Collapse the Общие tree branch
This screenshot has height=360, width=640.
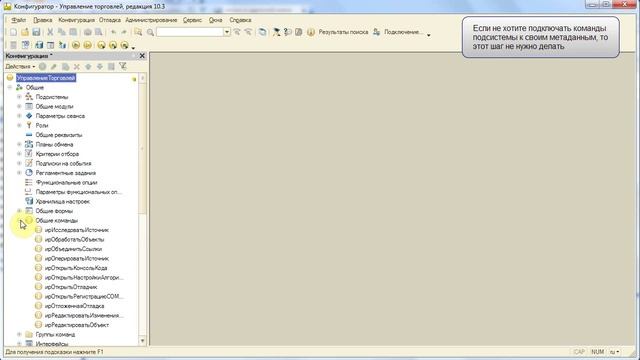(x=10, y=87)
